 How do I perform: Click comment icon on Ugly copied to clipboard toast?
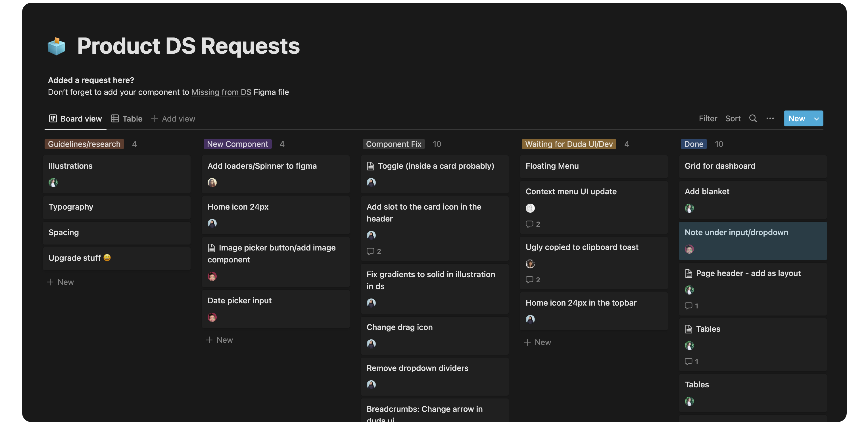[x=529, y=279]
